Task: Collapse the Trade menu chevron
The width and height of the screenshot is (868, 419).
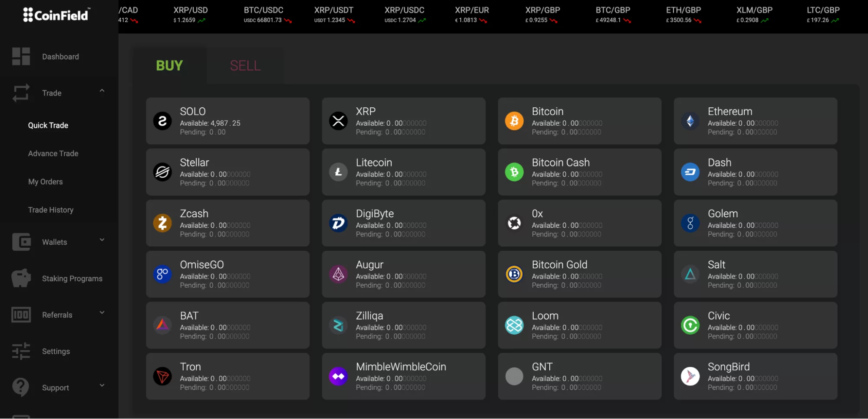Action: [x=102, y=91]
